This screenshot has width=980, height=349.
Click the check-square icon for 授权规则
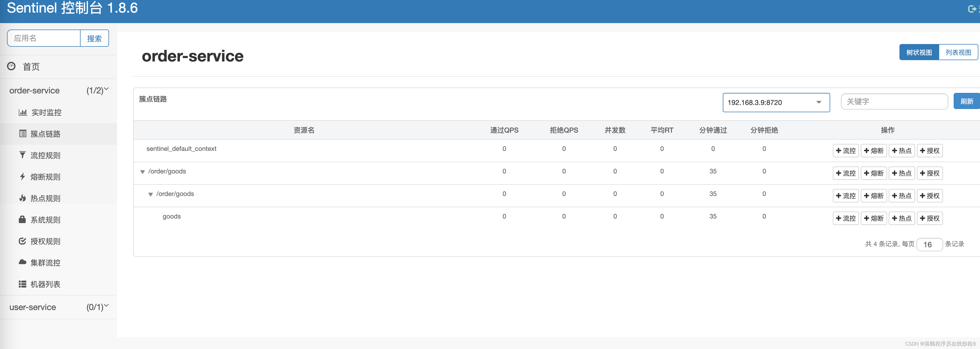(x=23, y=241)
